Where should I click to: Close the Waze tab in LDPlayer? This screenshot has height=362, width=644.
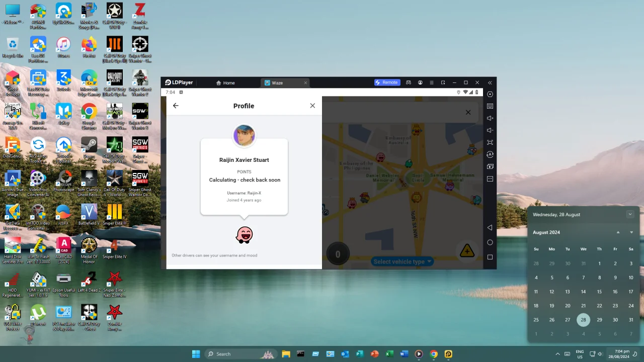pyautogui.click(x=305, y=83)
